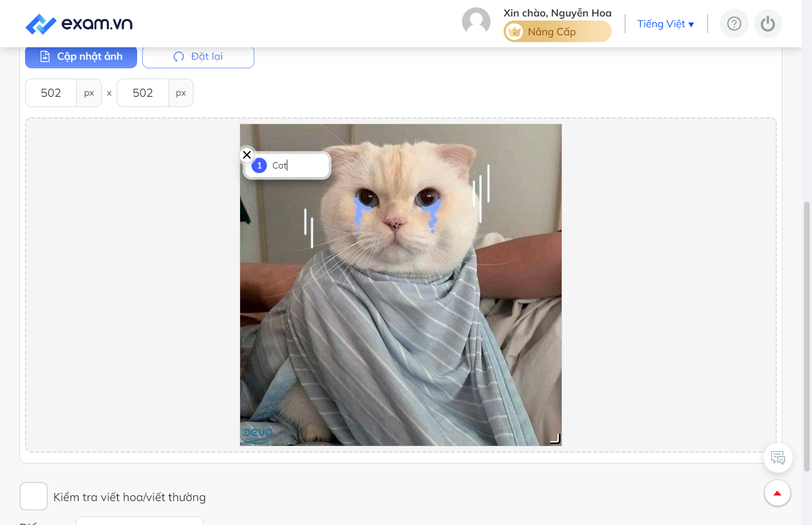Click the page vertical scrollbar
Screen dimensions: 812x525
point(806,336)
